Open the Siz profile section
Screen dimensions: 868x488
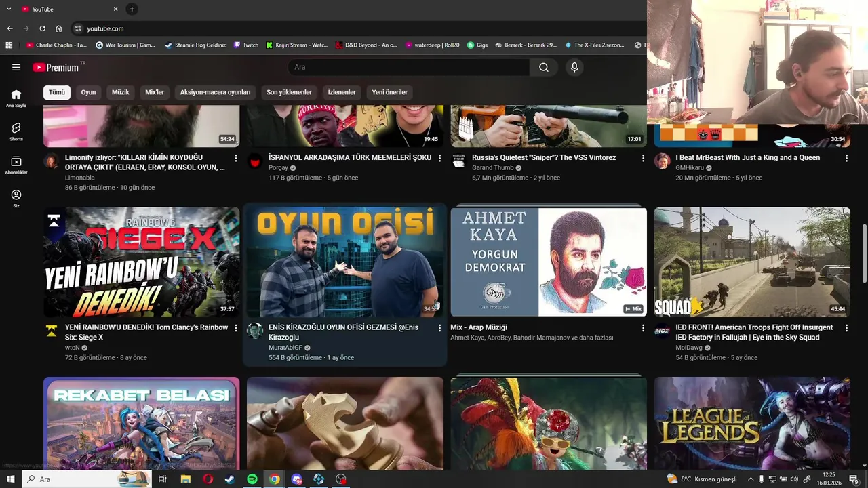(16, 199)
